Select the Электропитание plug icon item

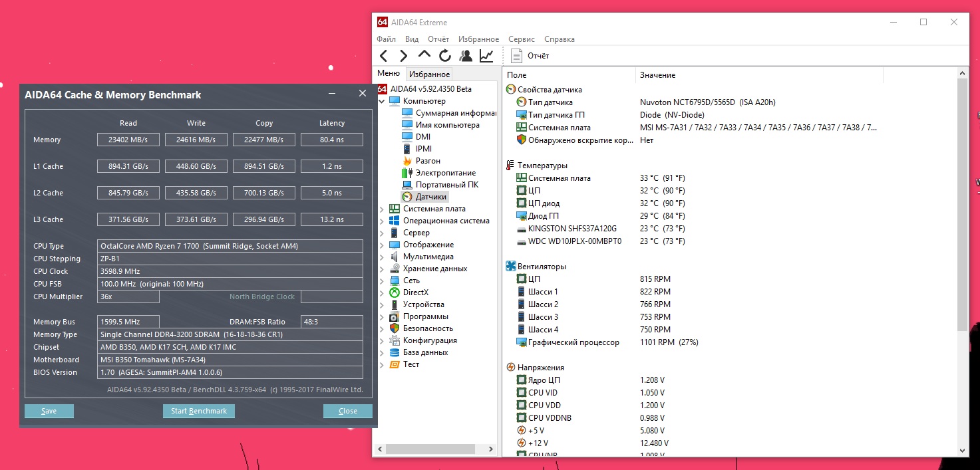[407, 173]
